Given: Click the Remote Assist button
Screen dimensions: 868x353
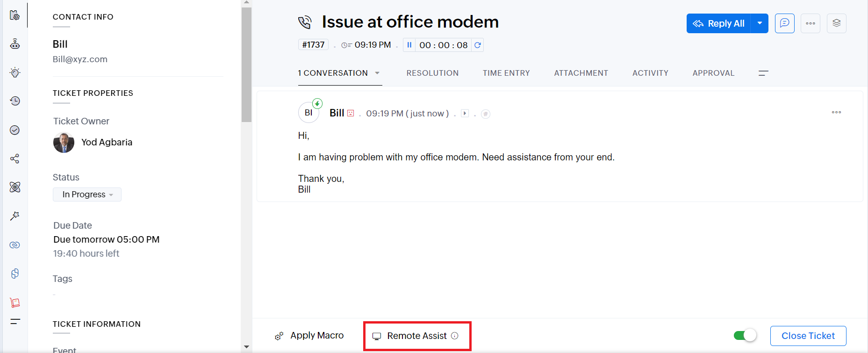Looking at the screenshot, I should click(x=415, y=336).
